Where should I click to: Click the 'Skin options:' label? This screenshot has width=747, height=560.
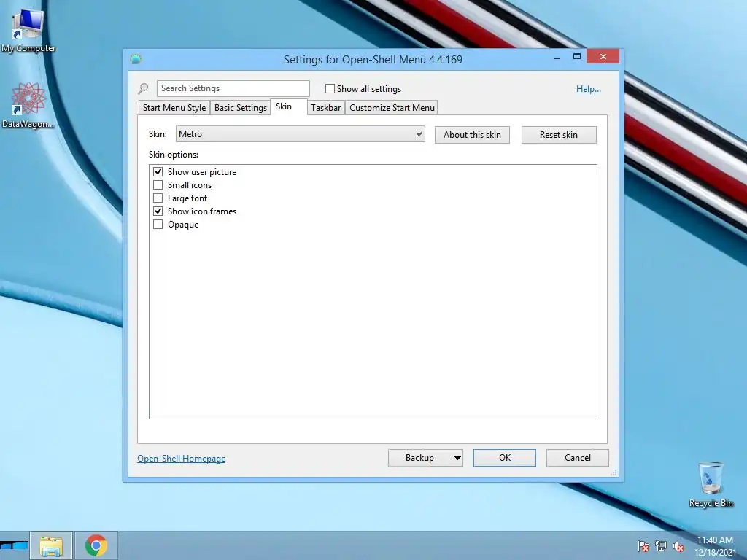174,155
